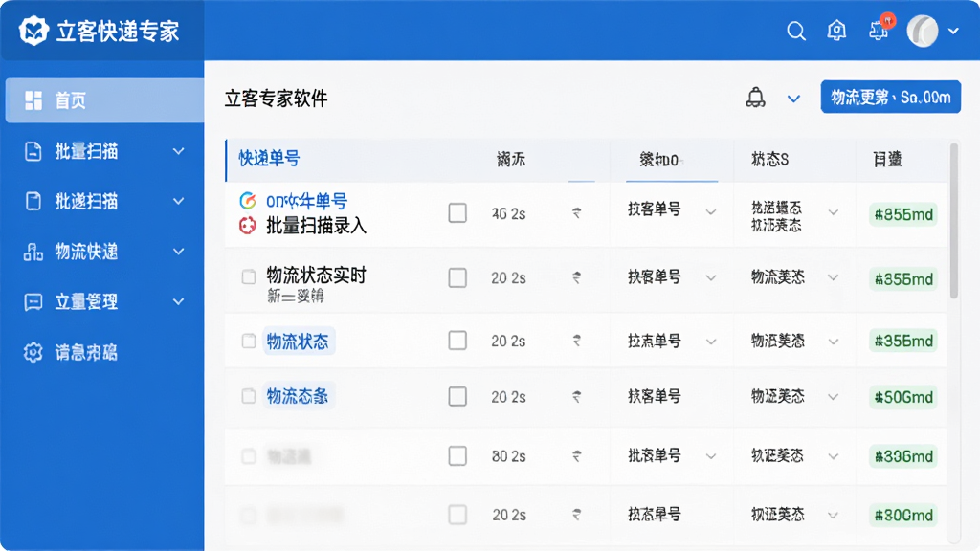Screen dimensions: 980x551
Task: Expand the 物流快递 sidebar chevron
Action: coord(179,252)
